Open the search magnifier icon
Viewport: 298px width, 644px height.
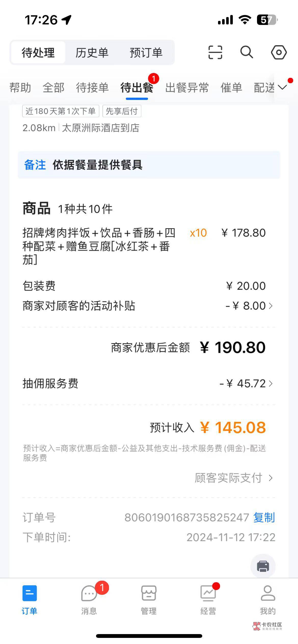247,52
